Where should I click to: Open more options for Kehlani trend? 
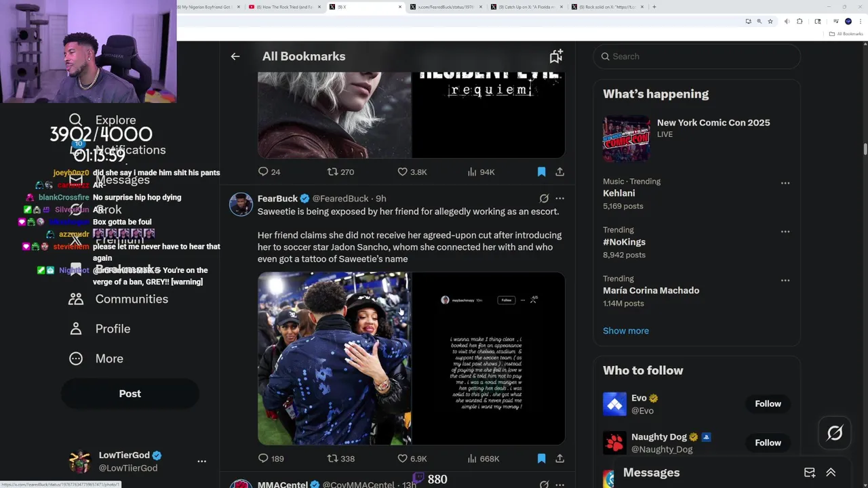[x=785, y=183]
